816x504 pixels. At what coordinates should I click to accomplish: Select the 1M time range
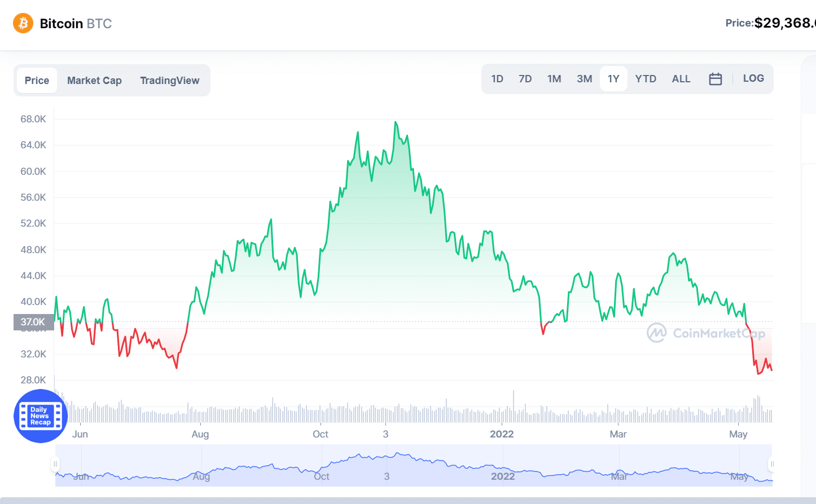coord(554,79)
